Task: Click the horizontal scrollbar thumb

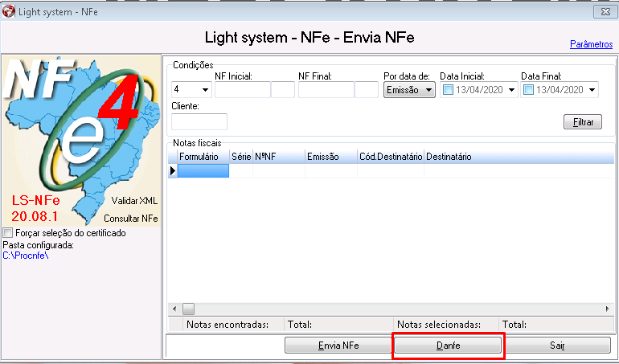Action: [188, 309]
